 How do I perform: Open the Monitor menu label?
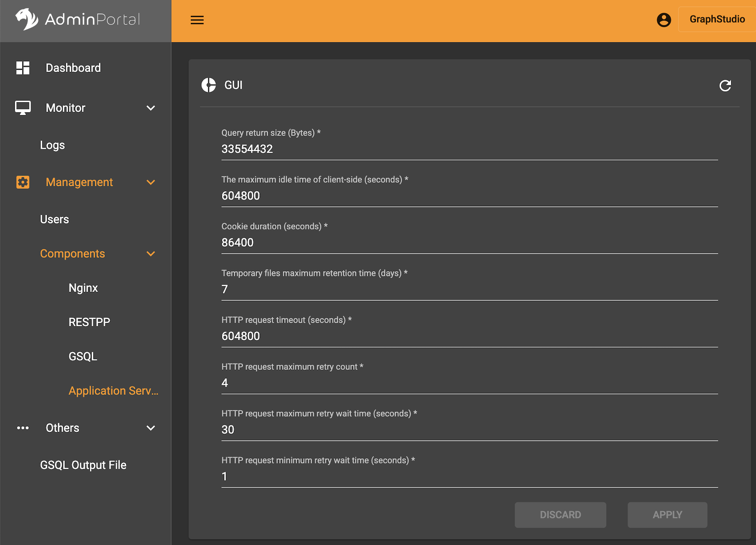click(65, 108)
